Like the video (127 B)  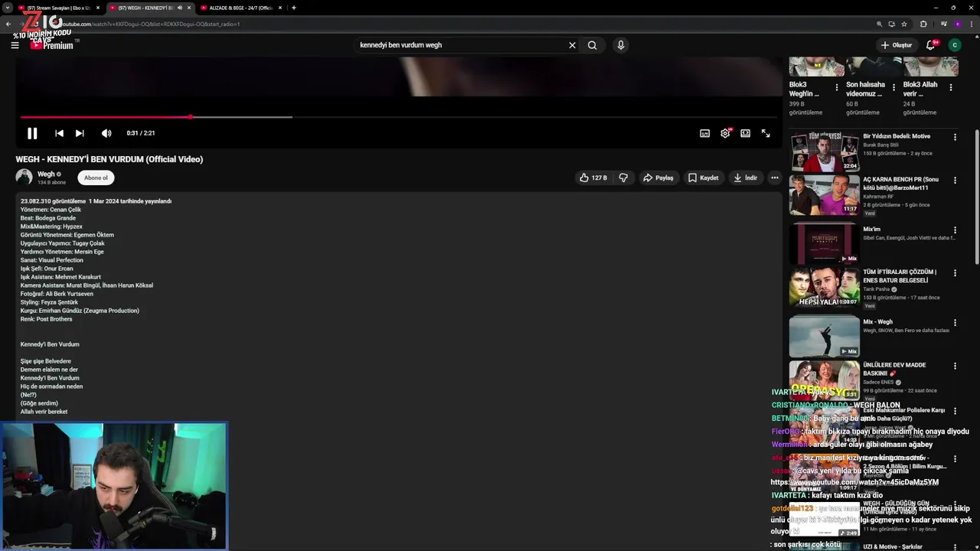click(593, 178)
